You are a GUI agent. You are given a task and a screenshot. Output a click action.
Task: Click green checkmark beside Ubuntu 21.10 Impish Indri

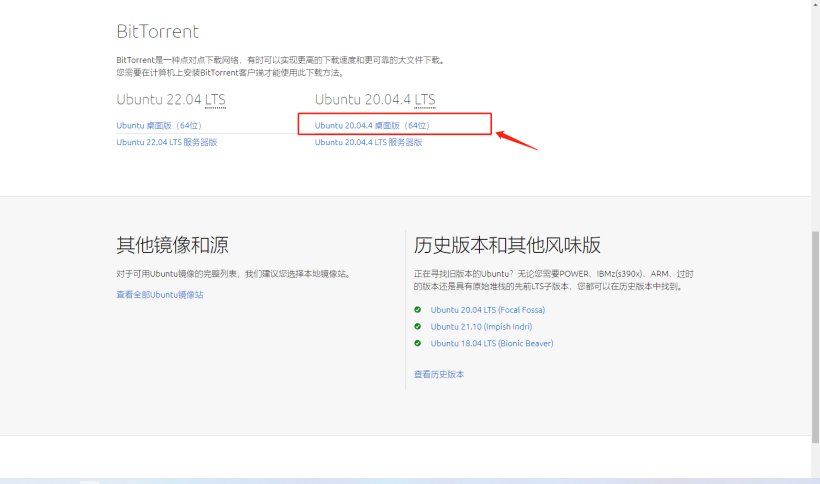[x=418, y=327]
